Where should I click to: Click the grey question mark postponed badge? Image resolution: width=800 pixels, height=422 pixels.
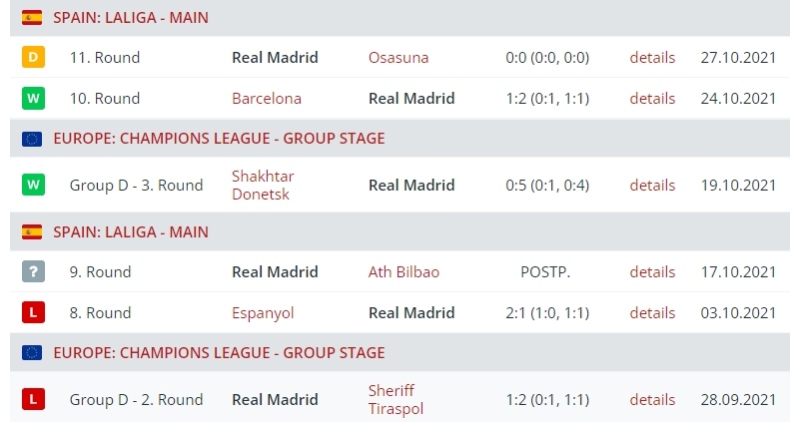(x=33, y=271)
